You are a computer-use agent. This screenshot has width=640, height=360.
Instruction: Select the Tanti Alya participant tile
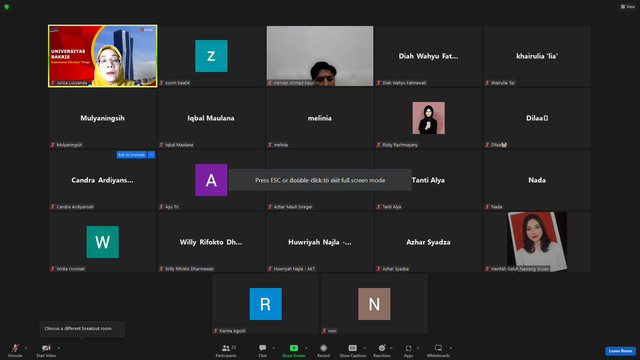(428, 180)
